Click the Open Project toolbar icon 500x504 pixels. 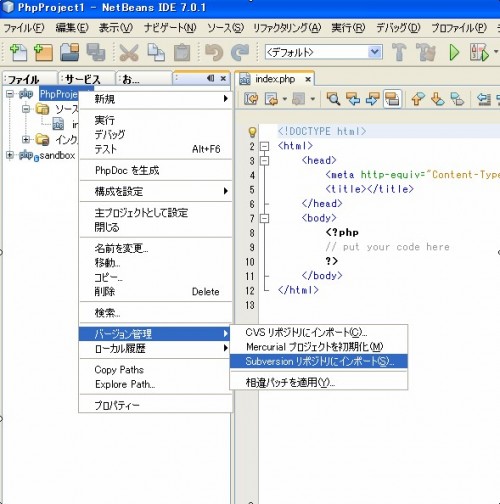69,52
